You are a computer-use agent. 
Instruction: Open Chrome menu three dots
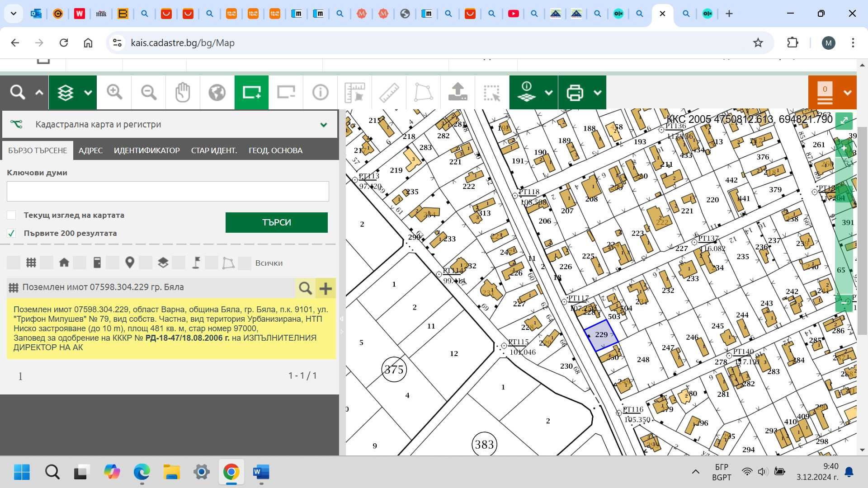click(853, 43)
